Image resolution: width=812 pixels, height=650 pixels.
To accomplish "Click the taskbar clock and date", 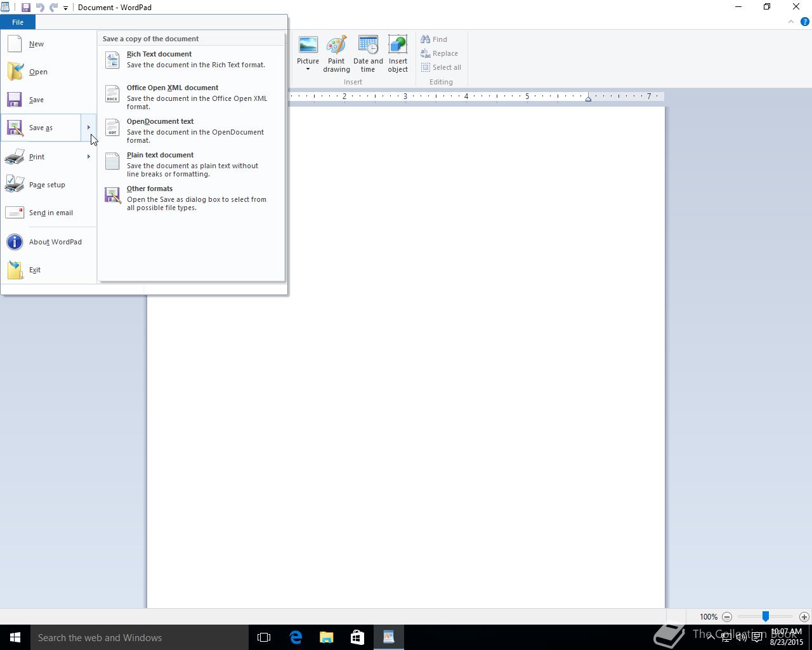I will pyautogui.click(x=787, y=637).
